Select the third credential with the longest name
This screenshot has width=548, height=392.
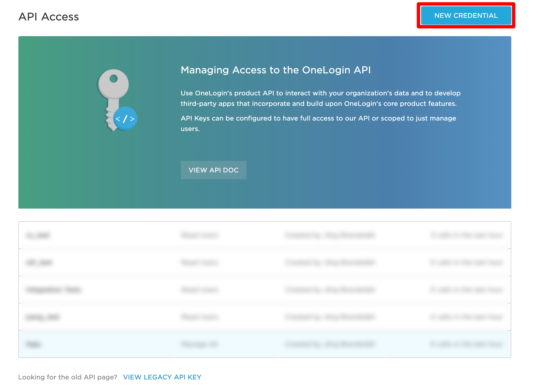point(53,290)
